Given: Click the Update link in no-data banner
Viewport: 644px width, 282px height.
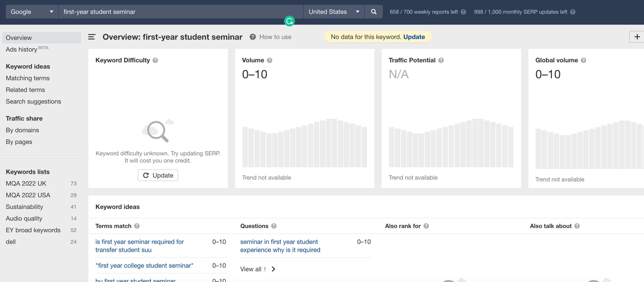Looking at the screenshot, I should tap(414, 37).
